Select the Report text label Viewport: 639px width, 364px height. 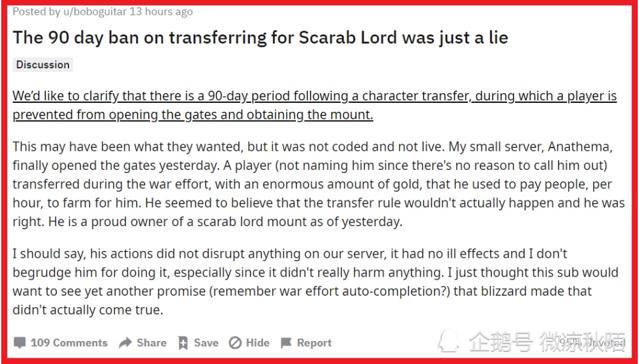point(314,343)
